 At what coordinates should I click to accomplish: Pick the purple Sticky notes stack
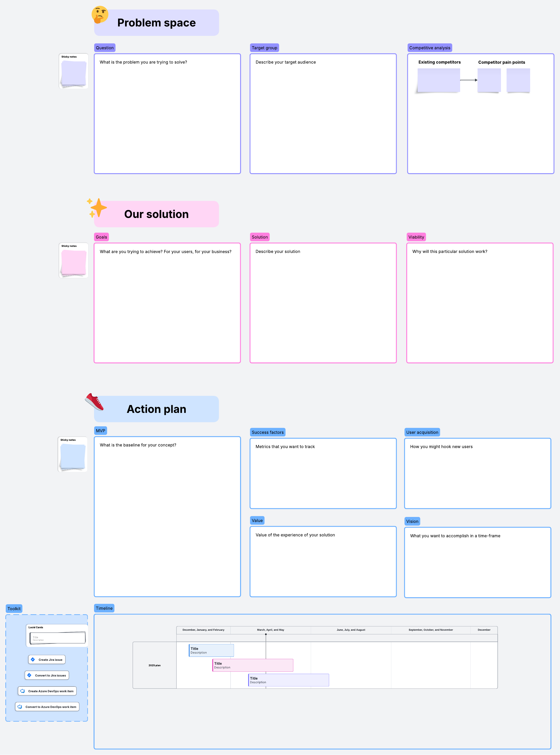click(x=73, y=71)
